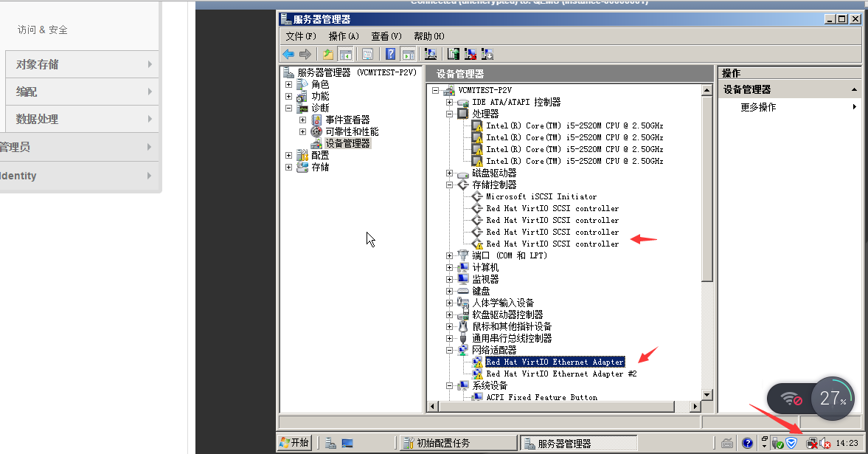Collapse the 存储控制器 device category

pyautogui.click(x=450, y=185)
